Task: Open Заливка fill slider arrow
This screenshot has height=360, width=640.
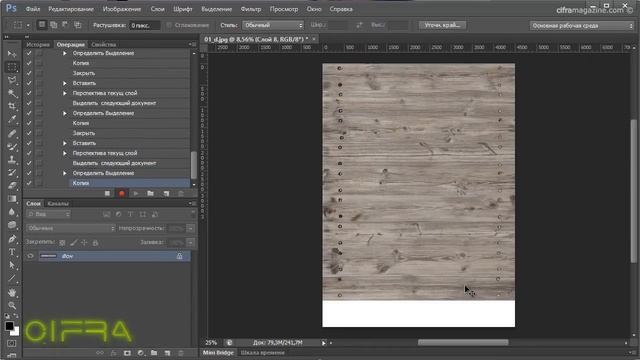Action: [x=191, y=242]
